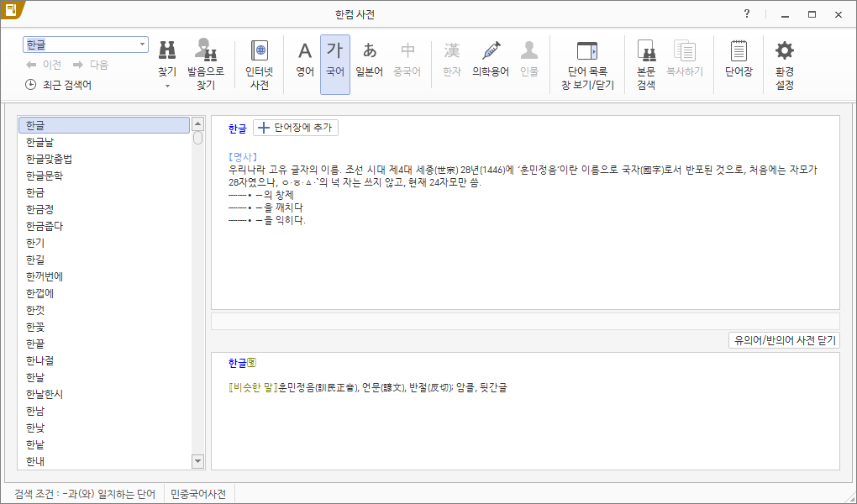Select 한내 in the word list
The image size is (857, 504).
(104, 461)
